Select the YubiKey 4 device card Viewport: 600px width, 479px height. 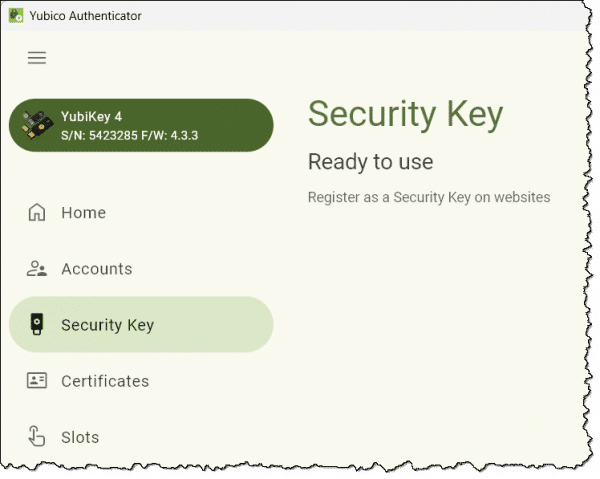141,125
